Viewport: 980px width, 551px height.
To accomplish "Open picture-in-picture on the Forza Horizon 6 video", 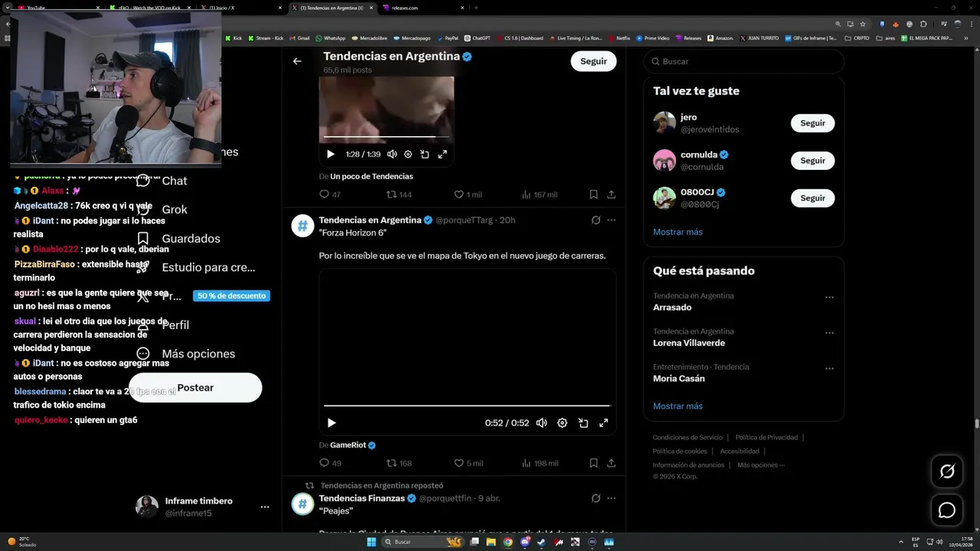I will point(583,422).
